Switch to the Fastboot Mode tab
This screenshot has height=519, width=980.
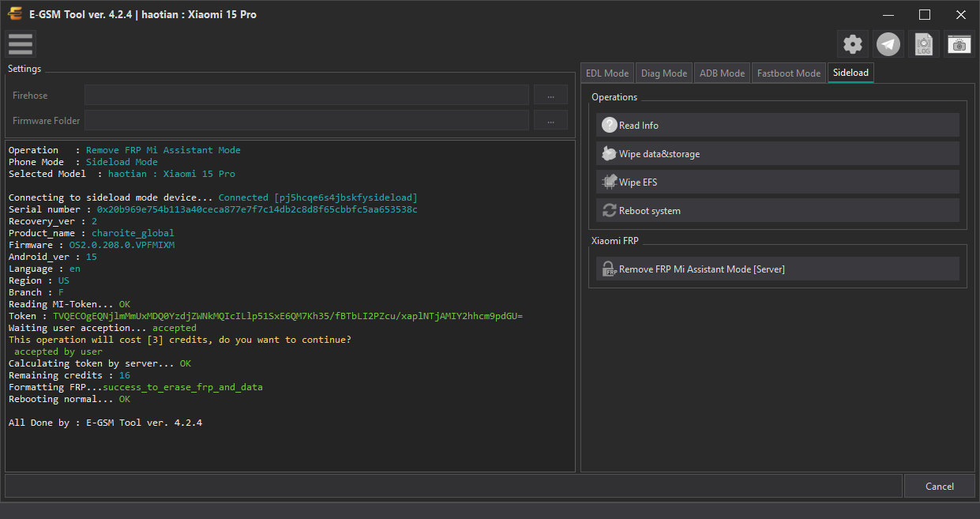point(789,73)
